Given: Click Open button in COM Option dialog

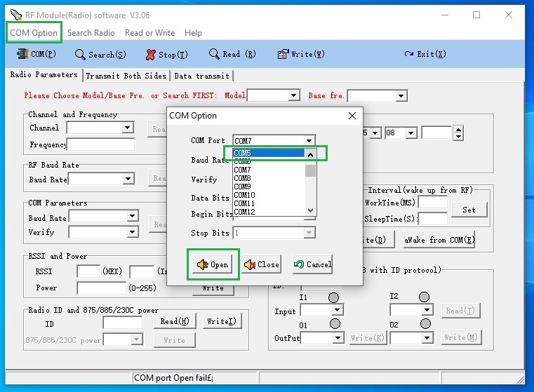Looking at the screenshot, I should pos(213,264).
